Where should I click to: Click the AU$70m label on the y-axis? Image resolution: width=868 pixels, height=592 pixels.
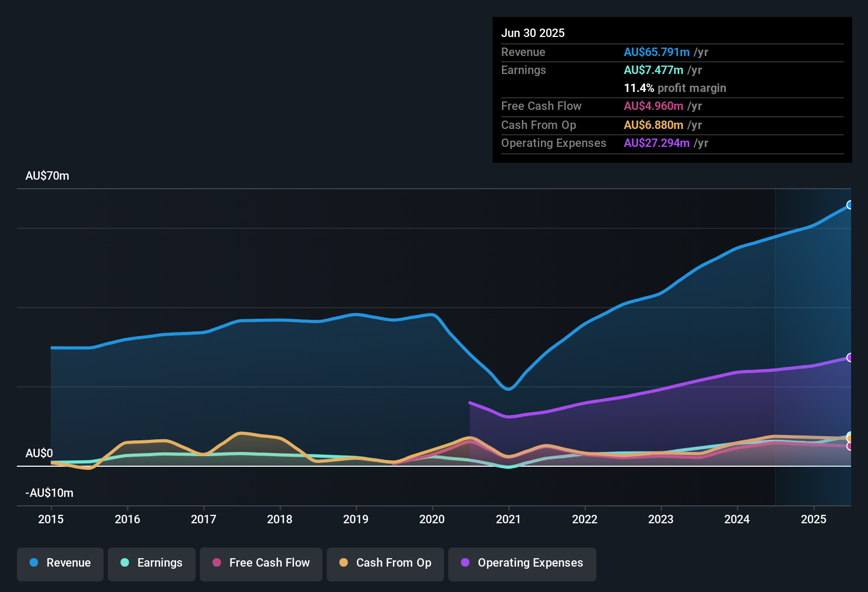(x=48, y=175)
